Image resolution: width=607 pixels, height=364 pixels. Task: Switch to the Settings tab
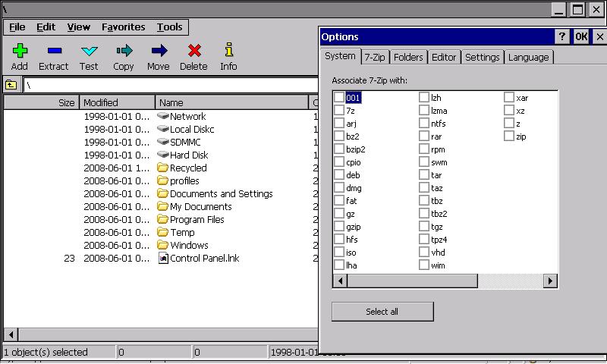click(x=483, y=57)
